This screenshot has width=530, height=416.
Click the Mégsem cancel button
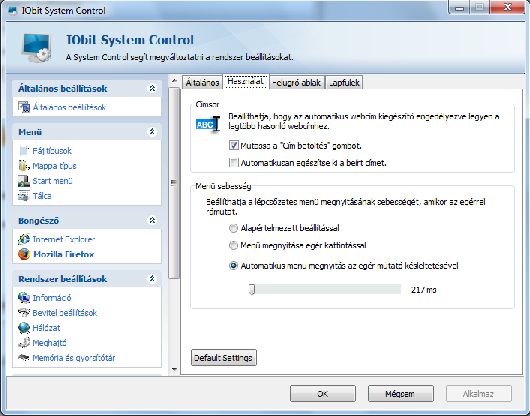(x=401, y=394)
